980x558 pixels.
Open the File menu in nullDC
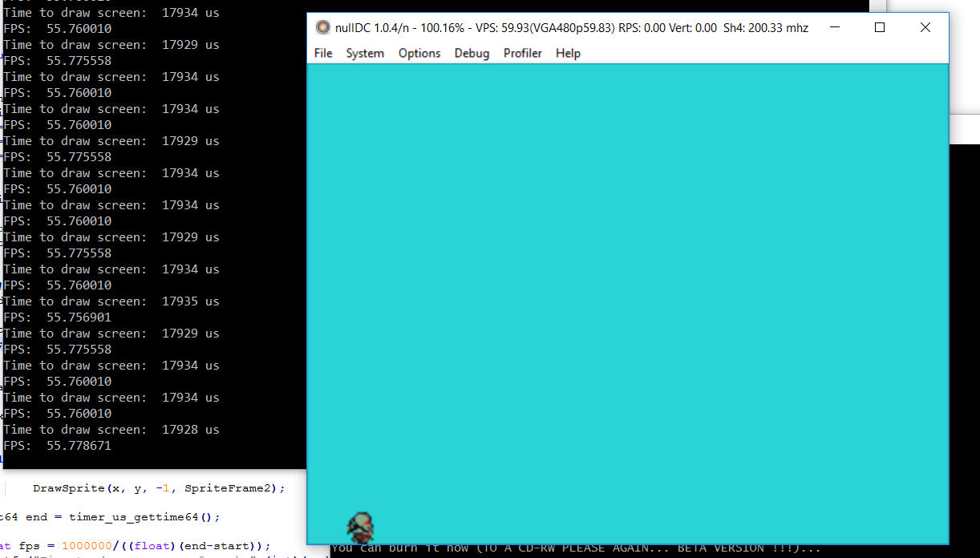(x=323, y=53)
